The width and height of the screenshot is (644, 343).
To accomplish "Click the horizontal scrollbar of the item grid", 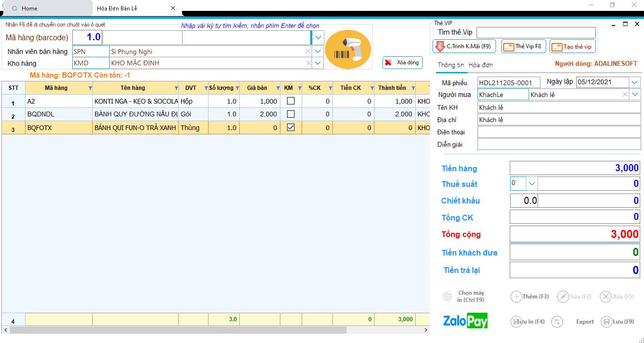I will (178, 330).
